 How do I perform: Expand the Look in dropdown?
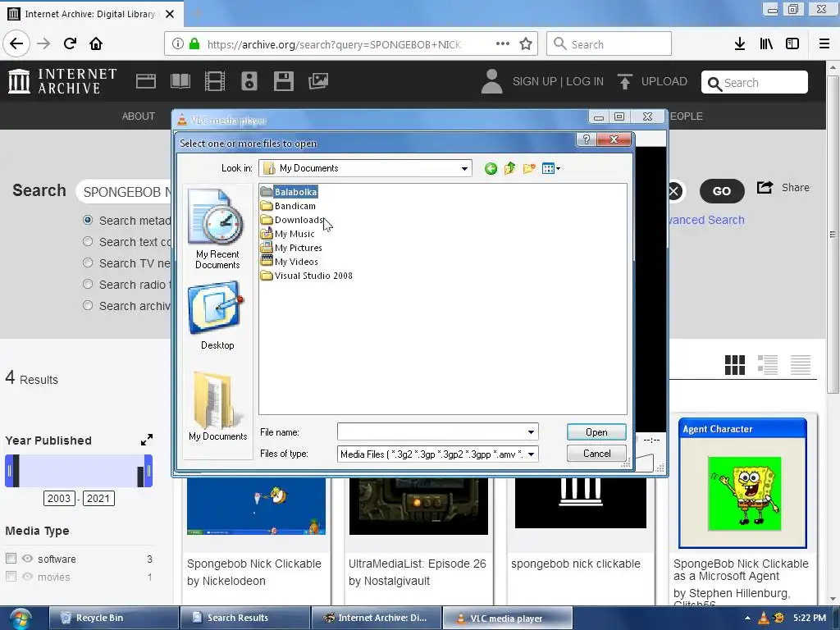(464, 169)
